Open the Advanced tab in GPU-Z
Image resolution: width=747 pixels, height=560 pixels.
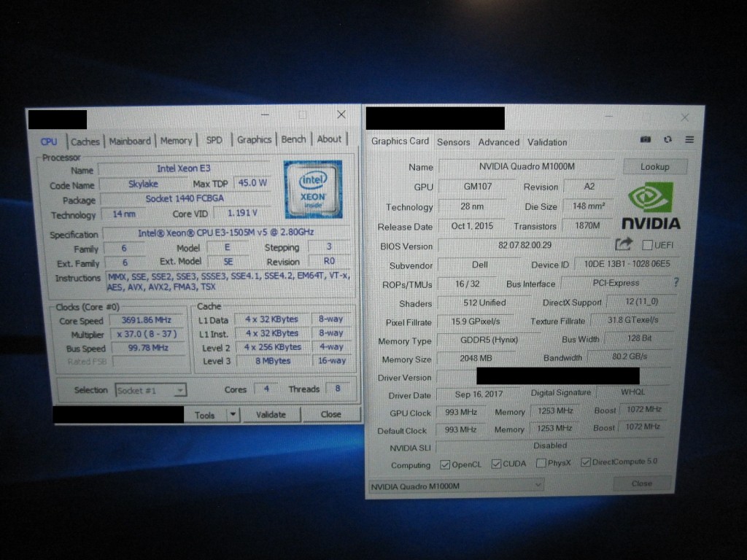499,142
